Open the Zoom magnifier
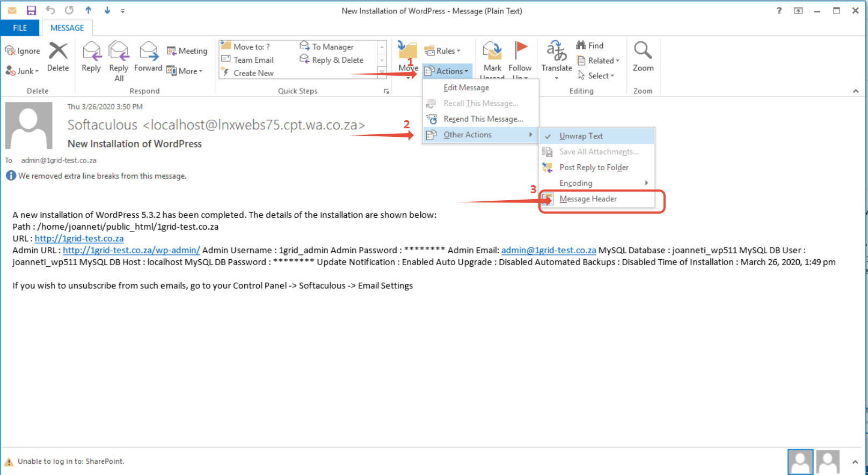This screenshot has width=868, height=475. [x=643, y=57]
